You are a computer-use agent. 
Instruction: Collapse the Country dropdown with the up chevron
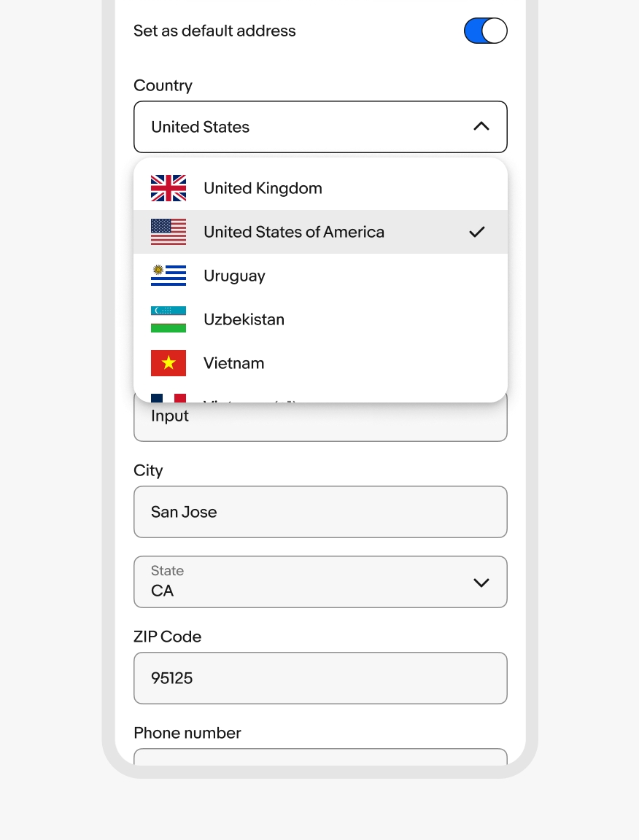[x=481, y=126]
